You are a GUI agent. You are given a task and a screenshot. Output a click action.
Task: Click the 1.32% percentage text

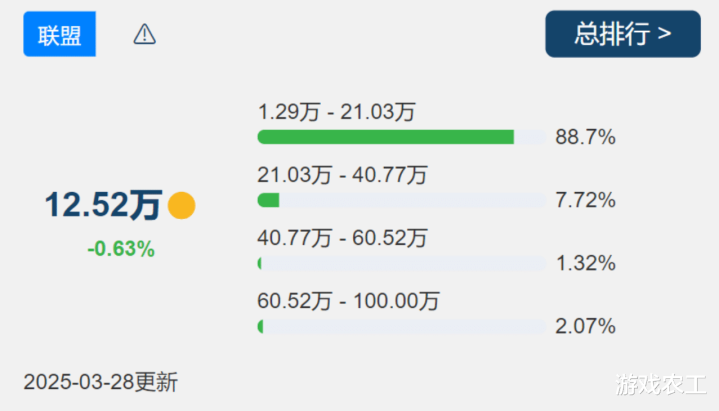(x=586, y=263)
